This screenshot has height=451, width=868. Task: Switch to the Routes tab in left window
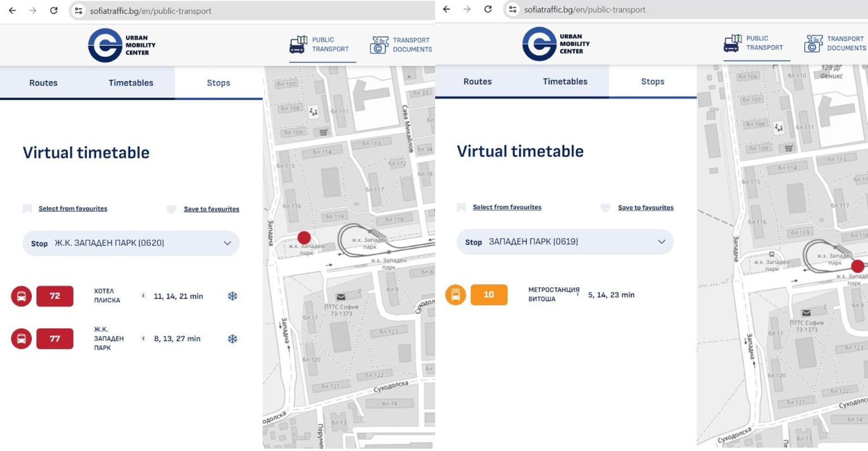43,83
